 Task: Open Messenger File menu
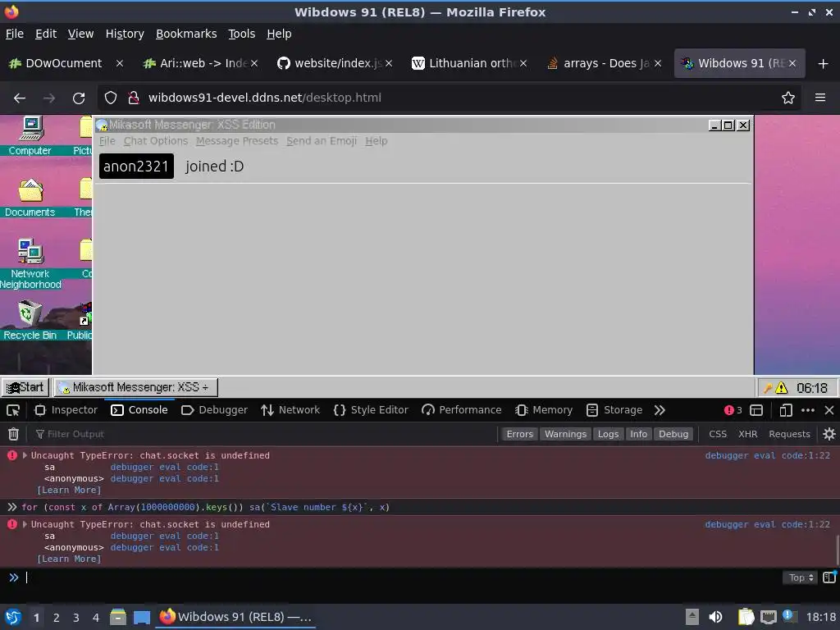pyautogui.click(x=107, y=141)
